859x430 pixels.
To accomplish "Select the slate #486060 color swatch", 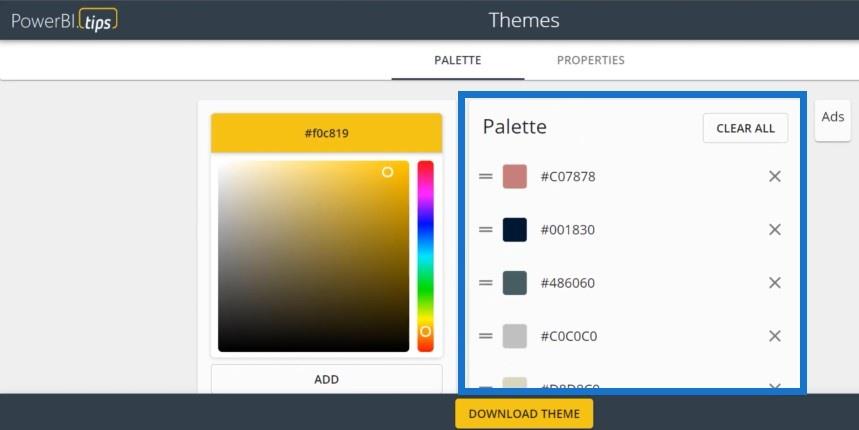I will point(515,283).
